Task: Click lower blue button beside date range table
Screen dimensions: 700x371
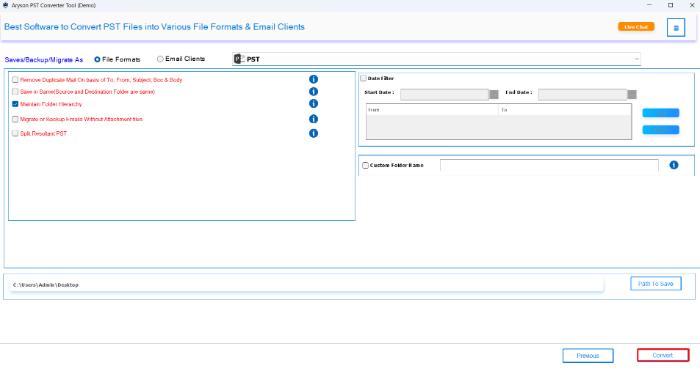Action: (x=661, y=130)
